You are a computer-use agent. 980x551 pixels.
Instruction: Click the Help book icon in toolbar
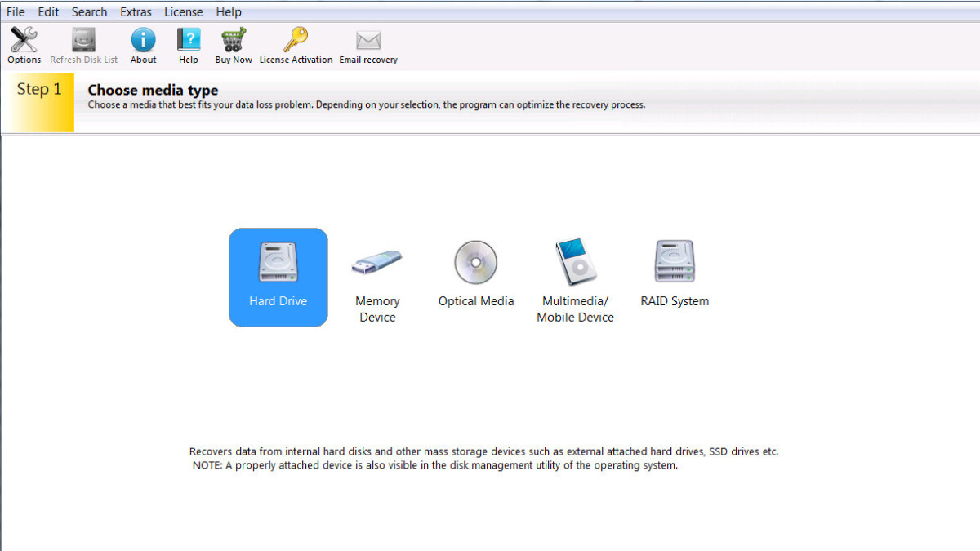point(189,41)
